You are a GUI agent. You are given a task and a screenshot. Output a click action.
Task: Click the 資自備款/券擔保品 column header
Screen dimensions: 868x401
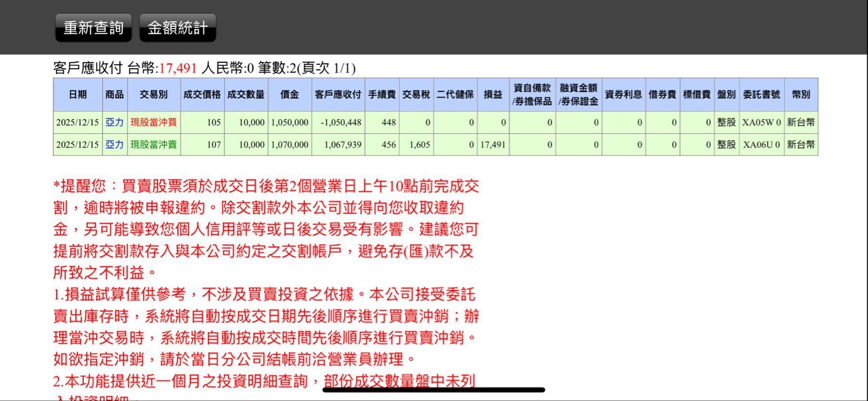pyautogui.click(x=532, y=95)
